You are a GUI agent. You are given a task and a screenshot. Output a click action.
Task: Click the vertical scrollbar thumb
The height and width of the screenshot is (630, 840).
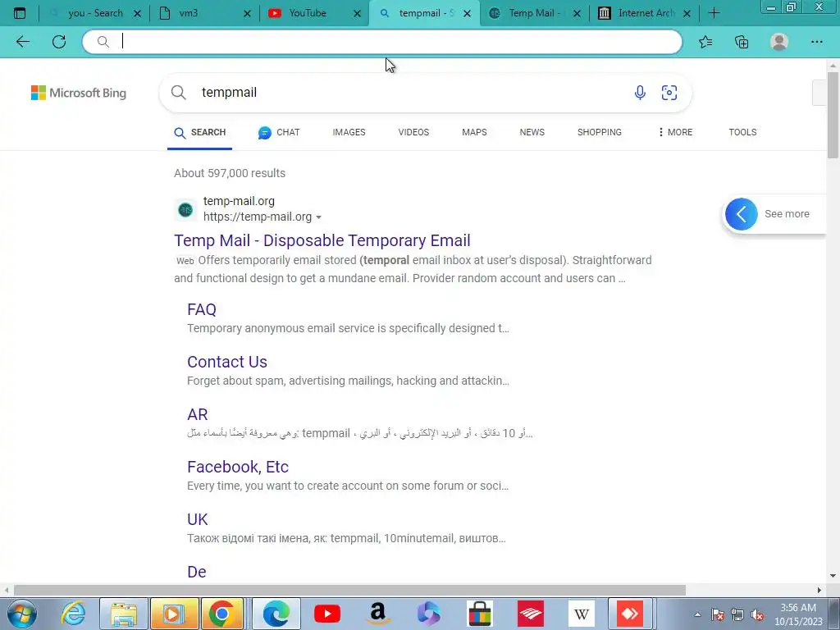coord(833,115)
